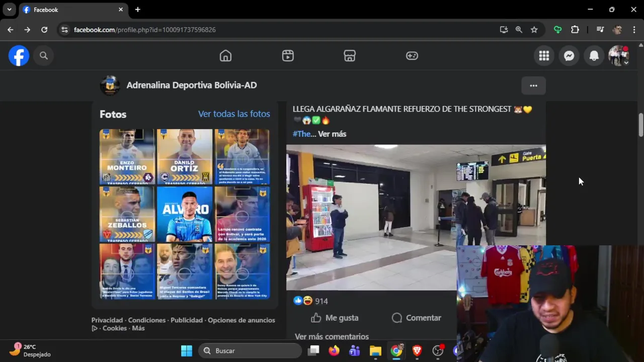
Task: Go back with browser back arrow
Action: coord(11,30)
